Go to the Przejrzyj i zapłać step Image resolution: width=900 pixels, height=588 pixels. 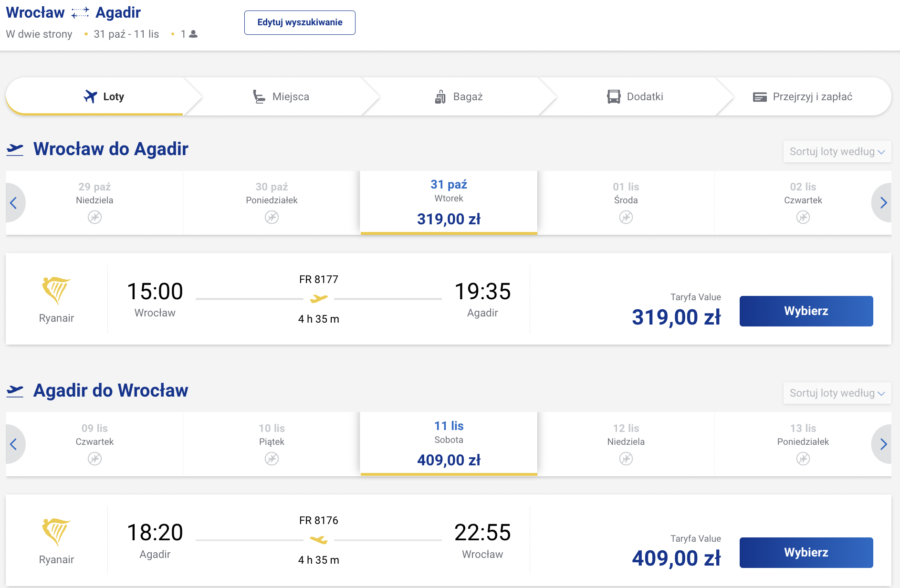pos(803,97)
